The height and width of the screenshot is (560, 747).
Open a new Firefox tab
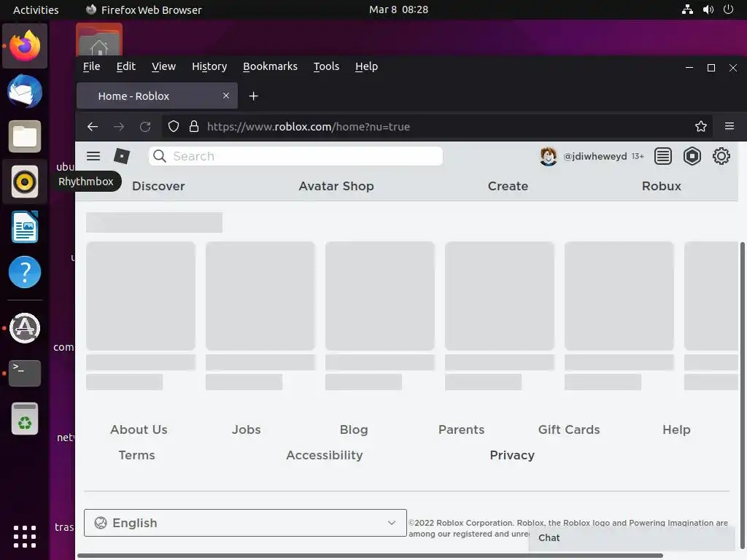coord(253,96)
